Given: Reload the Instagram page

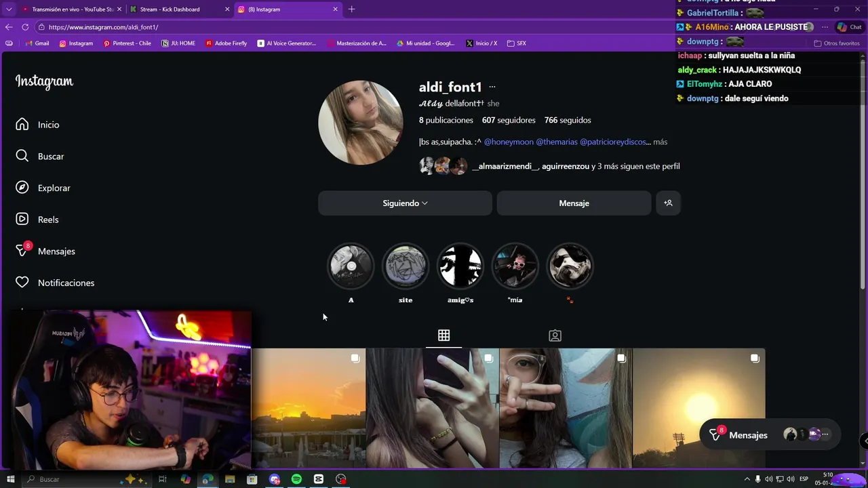Looking at the screenshot, I should pyautogui.click(x=25, y=27).
